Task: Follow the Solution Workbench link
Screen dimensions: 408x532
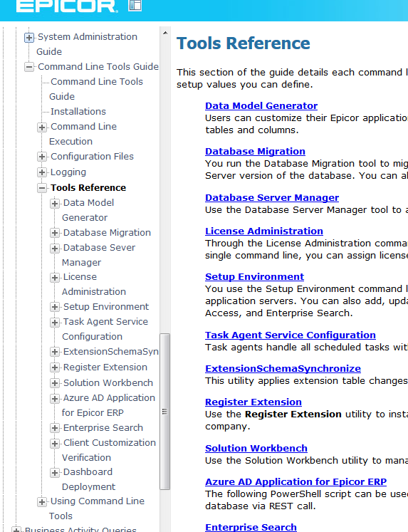Action: tap(256, 448)
